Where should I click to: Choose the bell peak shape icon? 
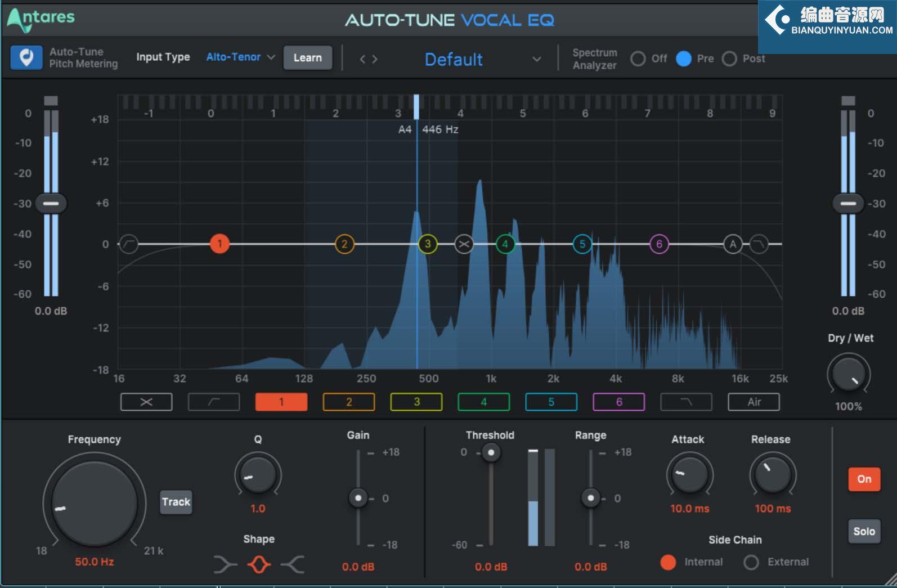[259, 564]
